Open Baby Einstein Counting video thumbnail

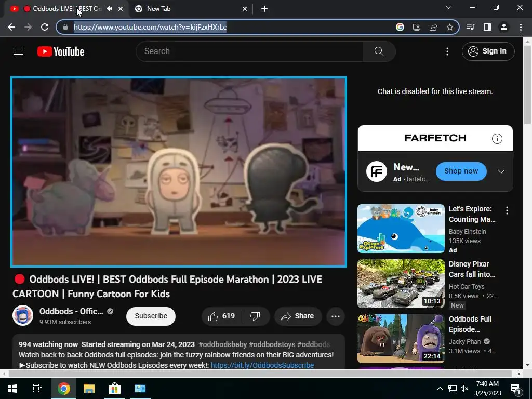[x=401, y=229]
